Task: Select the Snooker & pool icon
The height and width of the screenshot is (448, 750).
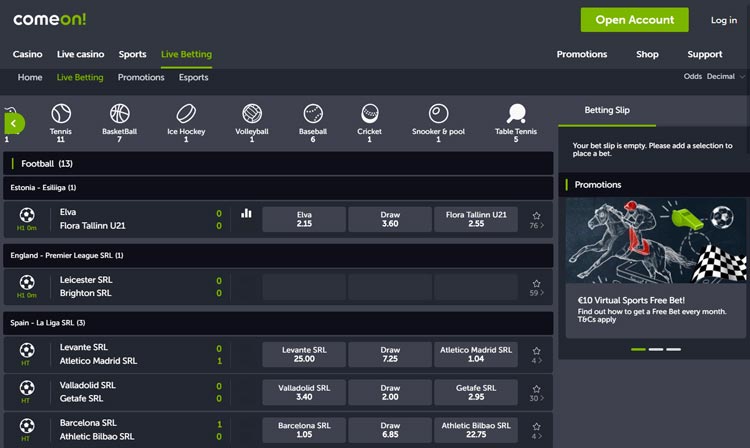Action: point(438,114)
